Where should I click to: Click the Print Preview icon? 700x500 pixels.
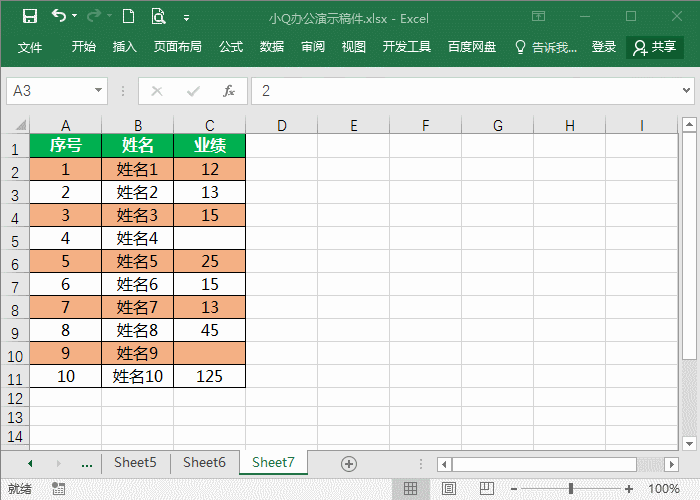pyautogui.click(x=158, y=17)
